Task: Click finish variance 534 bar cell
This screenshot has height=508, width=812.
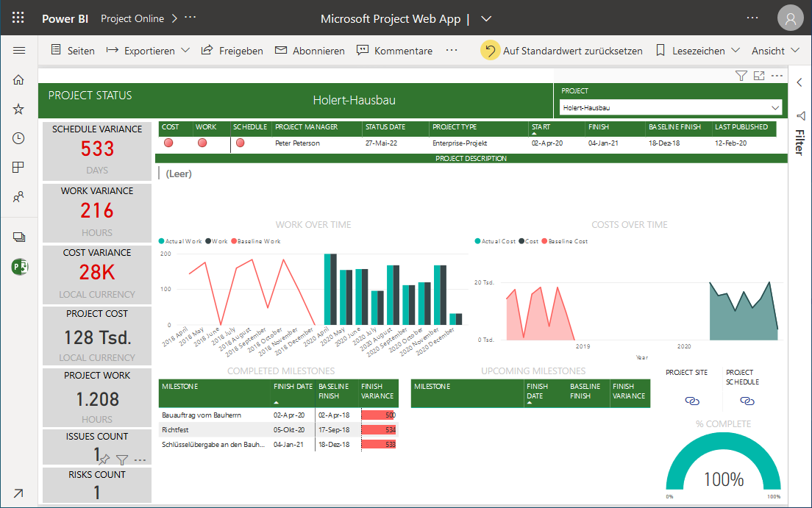Action: 379,429
